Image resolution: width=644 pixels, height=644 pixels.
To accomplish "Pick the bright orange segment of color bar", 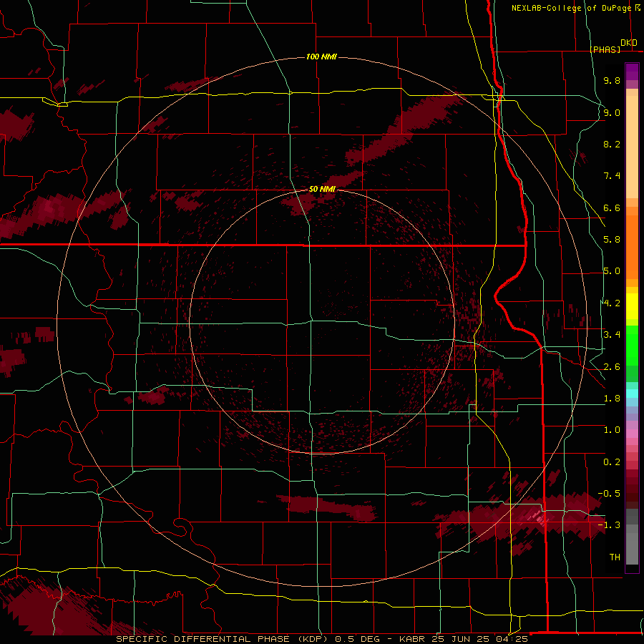I will [x=632, y=248].
